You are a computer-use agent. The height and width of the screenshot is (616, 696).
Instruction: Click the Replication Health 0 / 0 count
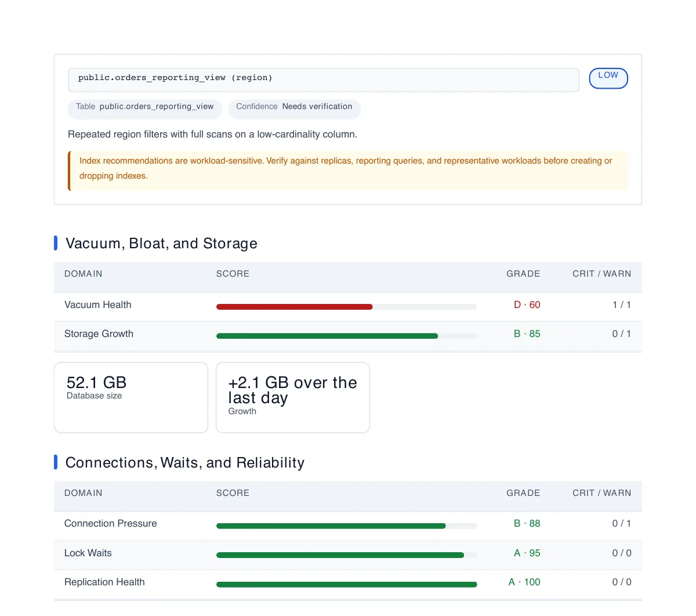[622, 582]
